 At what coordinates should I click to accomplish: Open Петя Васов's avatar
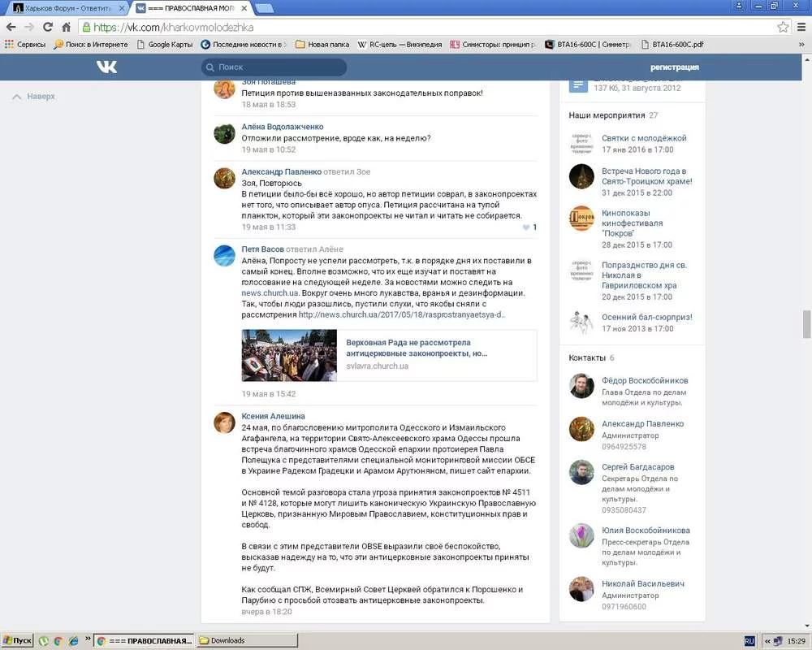pyautogui.click(x=224, y=256)
